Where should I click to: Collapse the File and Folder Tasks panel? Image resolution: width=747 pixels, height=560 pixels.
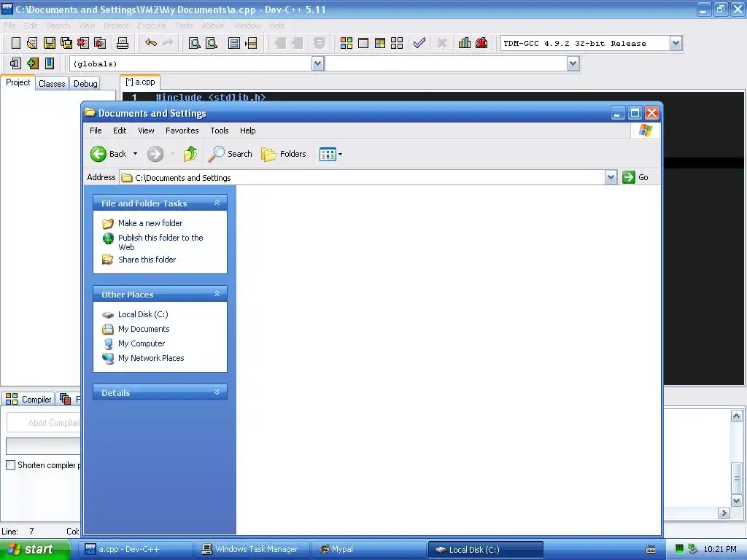[x=217, y=203]
